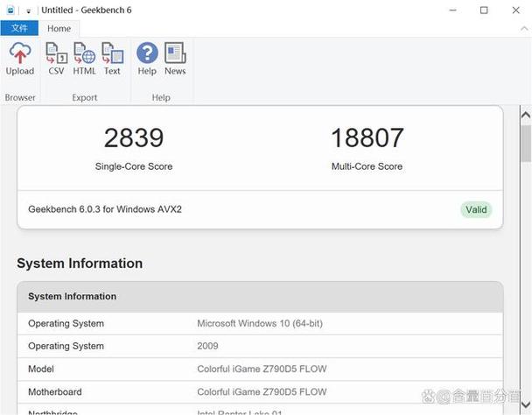The height and width of the screenshot is (415, 532).
Task: Click the Multi-Core Score label
Action: click(367, 166)
